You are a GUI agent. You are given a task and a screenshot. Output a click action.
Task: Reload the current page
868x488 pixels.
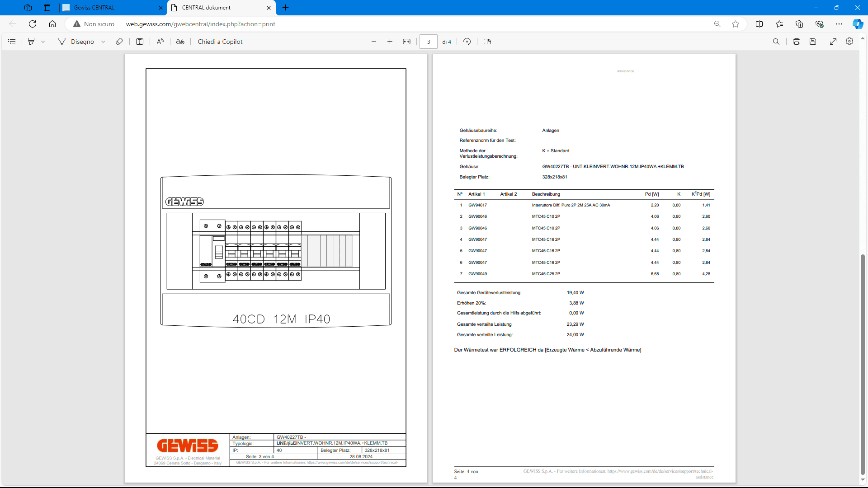33,24
